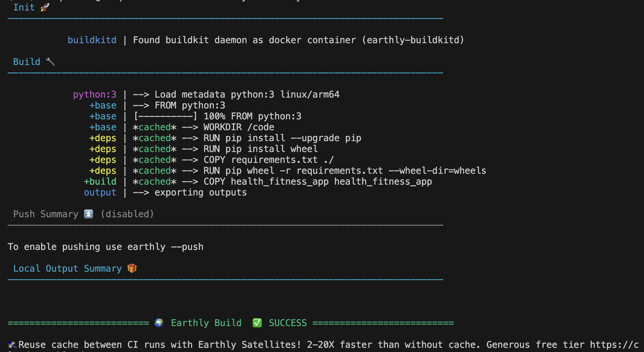Click the https link at end of satellites line
The height and width of the screenshot is (352, 644).
pyautogui.click(x=614, y=345)
